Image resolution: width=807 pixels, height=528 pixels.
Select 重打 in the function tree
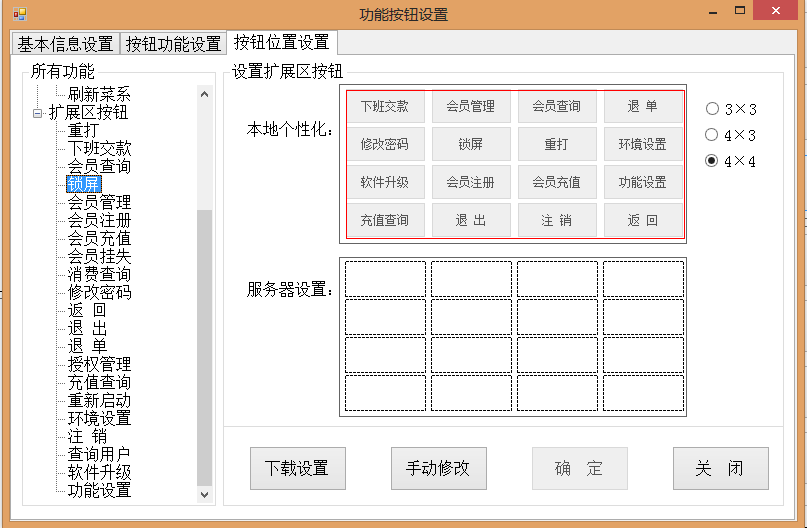click(x=83, y=130)
